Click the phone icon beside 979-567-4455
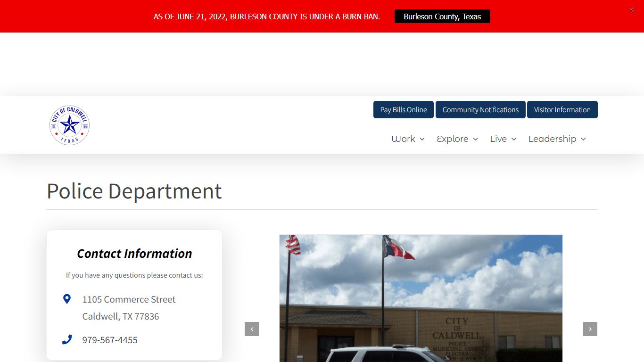 [67, 339]
